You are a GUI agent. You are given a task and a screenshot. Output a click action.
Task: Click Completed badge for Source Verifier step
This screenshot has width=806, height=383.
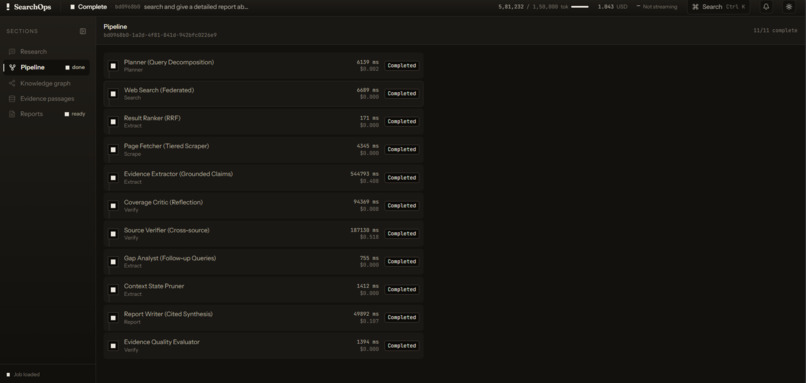click(401, 234)
